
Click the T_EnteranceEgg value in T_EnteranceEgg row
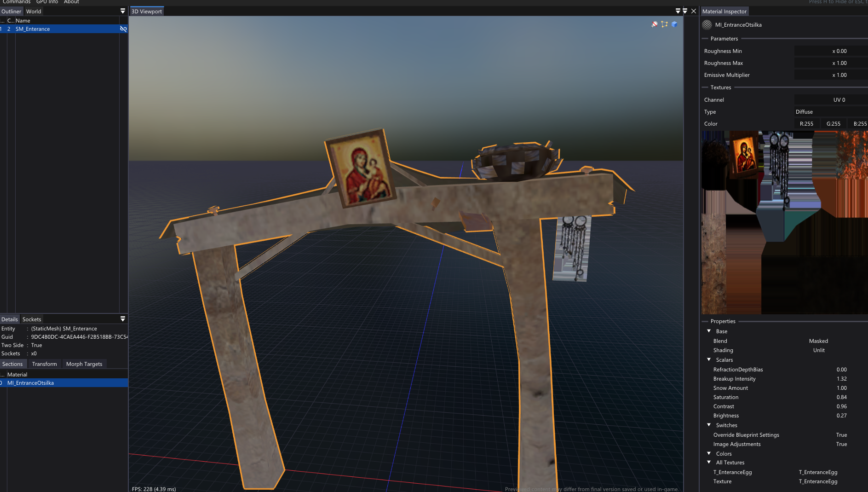point(818,472)
